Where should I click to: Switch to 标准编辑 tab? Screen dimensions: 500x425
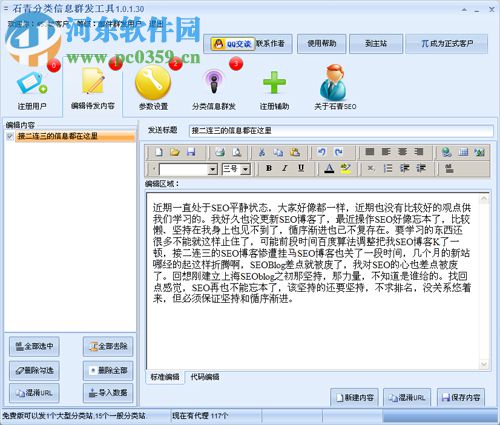click(x=165, y=377)
